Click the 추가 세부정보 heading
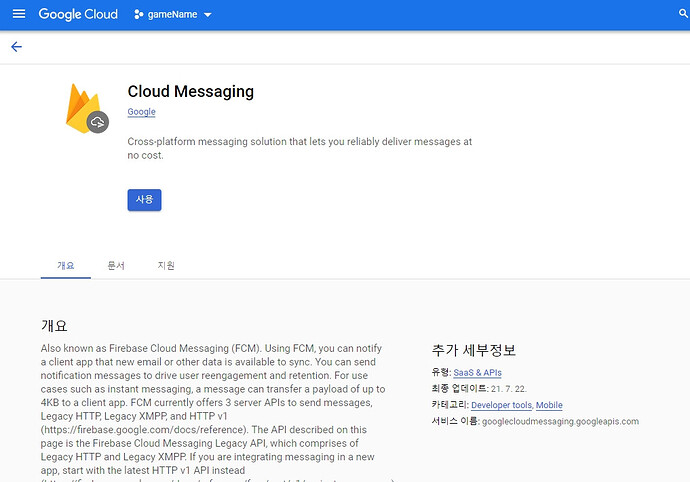This screenshot has height=482, width=690. [473, 350]
